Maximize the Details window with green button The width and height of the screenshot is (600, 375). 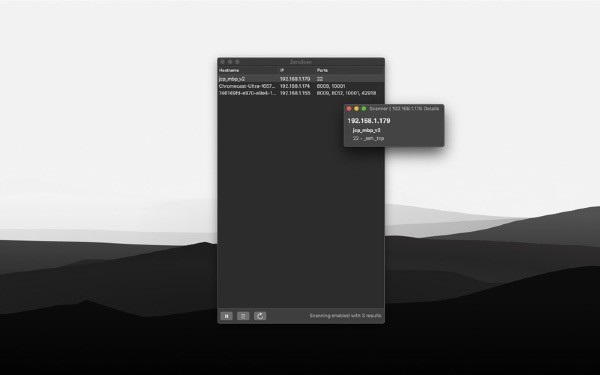pyautogui.click(x=364, y=109)
